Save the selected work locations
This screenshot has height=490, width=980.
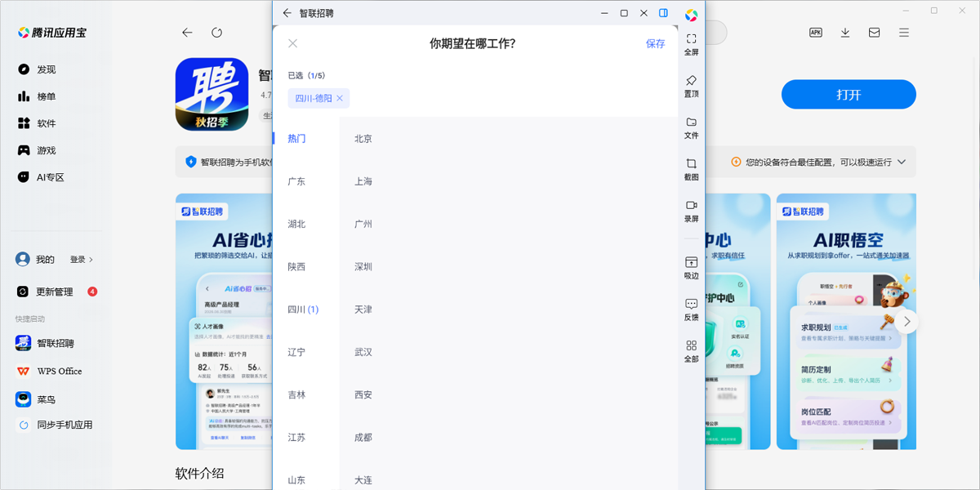click(x=656, y=43)
